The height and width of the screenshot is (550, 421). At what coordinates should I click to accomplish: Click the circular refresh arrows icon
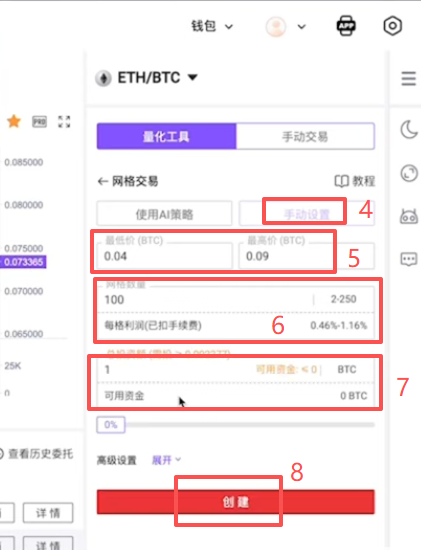409,173
